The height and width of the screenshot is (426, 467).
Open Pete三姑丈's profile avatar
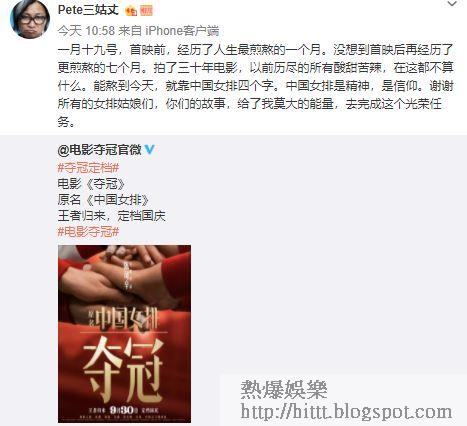pos(30,19)
